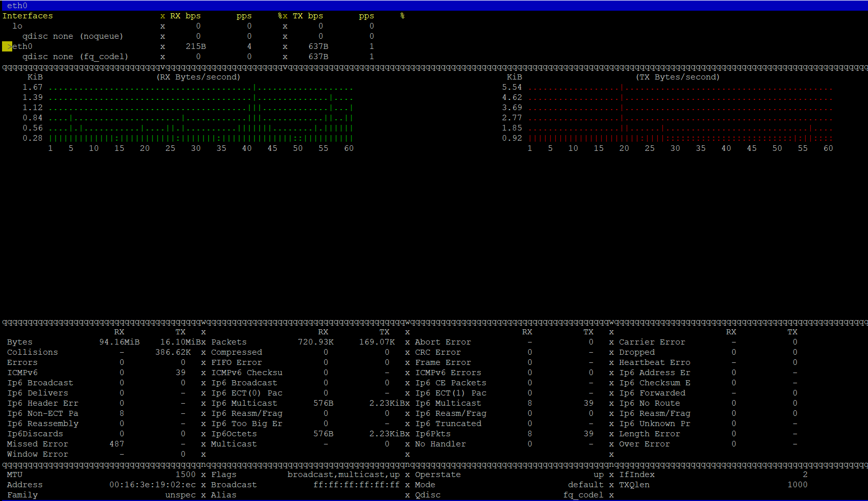Click the TXQlen label
The width and height of the screenshot is (868, 501).
tap(634, 485)
